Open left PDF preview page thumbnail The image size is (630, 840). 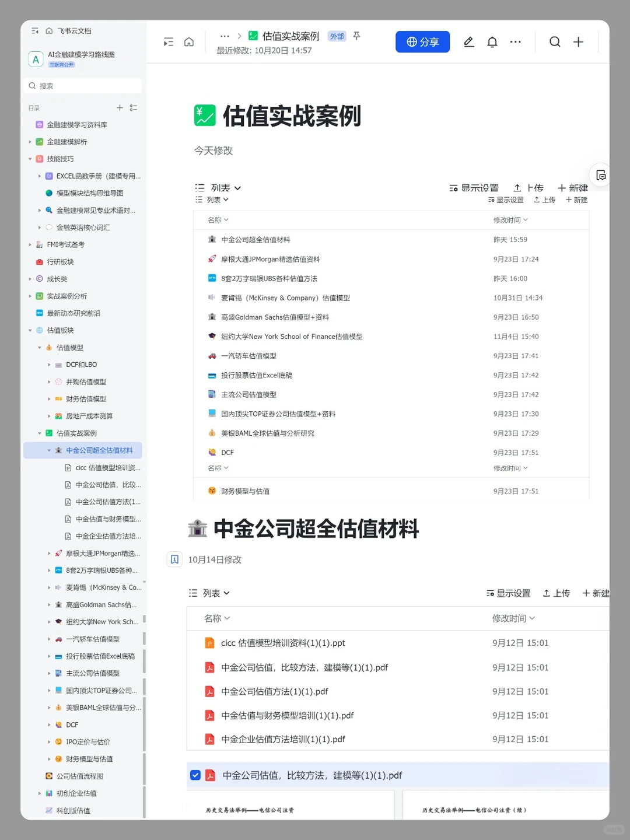(x=290, y=806)
